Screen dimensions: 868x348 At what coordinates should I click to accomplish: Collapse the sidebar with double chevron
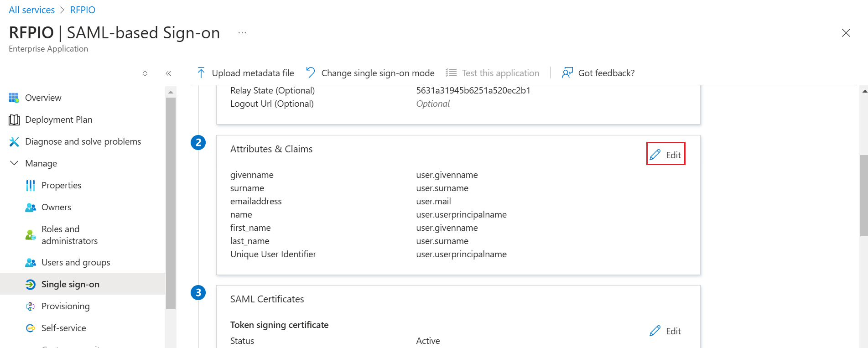[x=168, y=73]
